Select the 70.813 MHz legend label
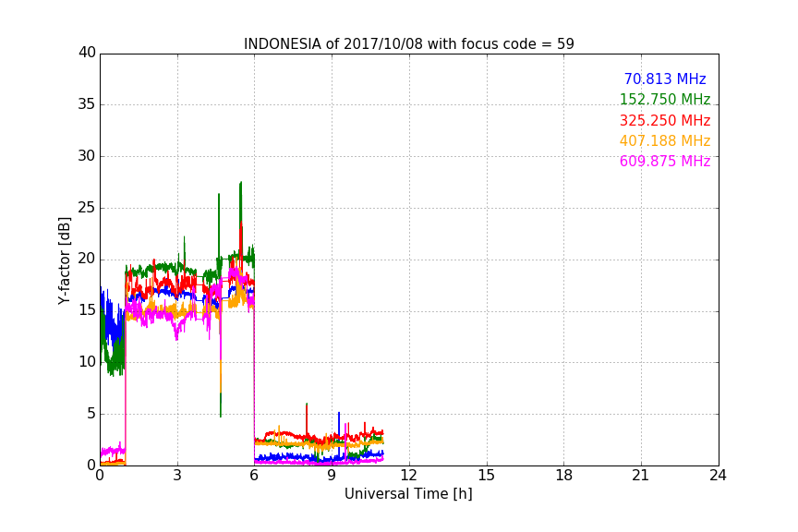This screenshot has height=532, width=798. pos(665,79)
